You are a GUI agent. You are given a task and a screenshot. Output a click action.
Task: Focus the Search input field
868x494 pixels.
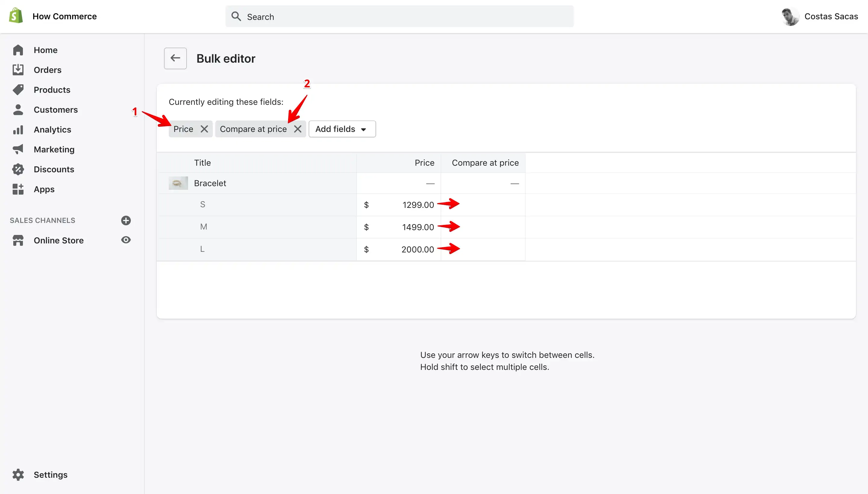[400, 16]
